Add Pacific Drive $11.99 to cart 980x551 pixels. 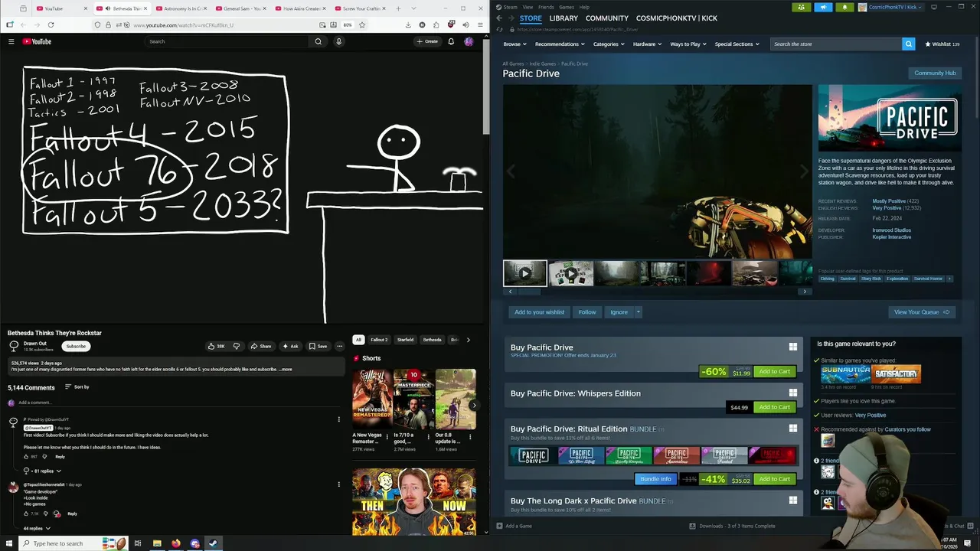tap(774, 372)
